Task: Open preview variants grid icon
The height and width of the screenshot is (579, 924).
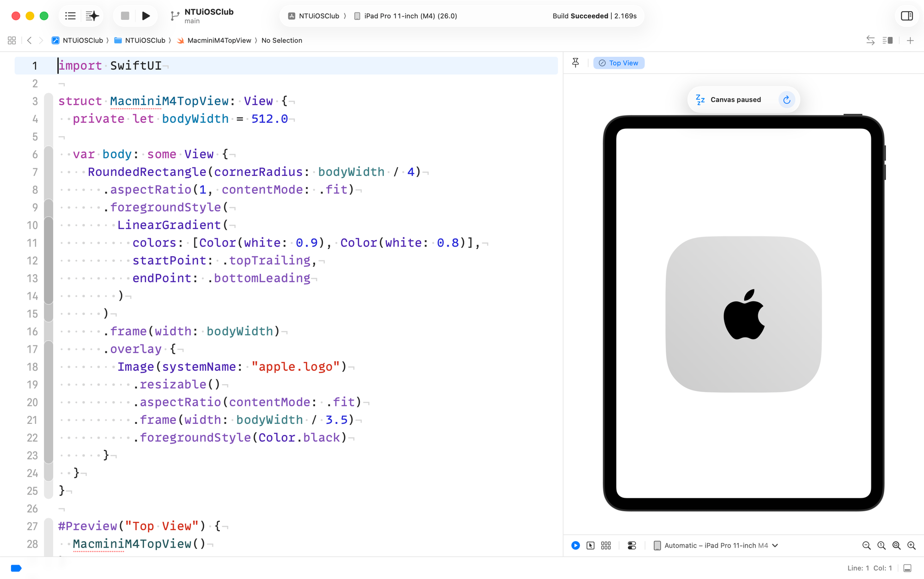Action: (606, 545)
